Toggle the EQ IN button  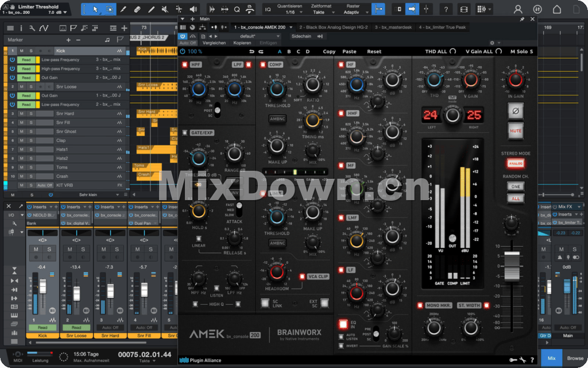[x=343, y=324]
